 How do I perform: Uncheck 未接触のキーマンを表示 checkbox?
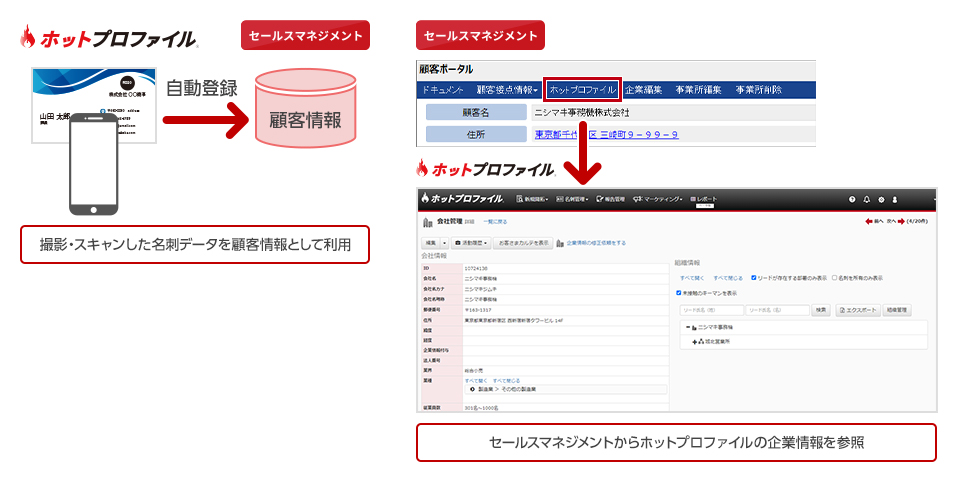click(x=679, y=293)
